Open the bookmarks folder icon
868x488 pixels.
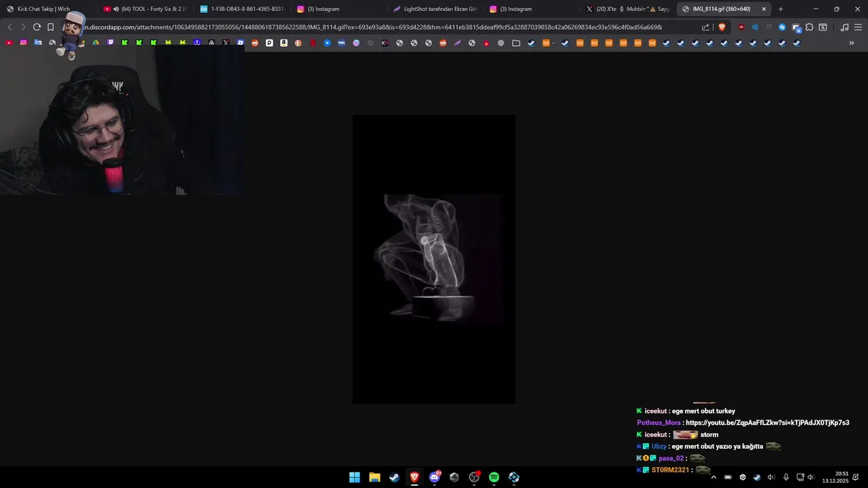[516, 43]
